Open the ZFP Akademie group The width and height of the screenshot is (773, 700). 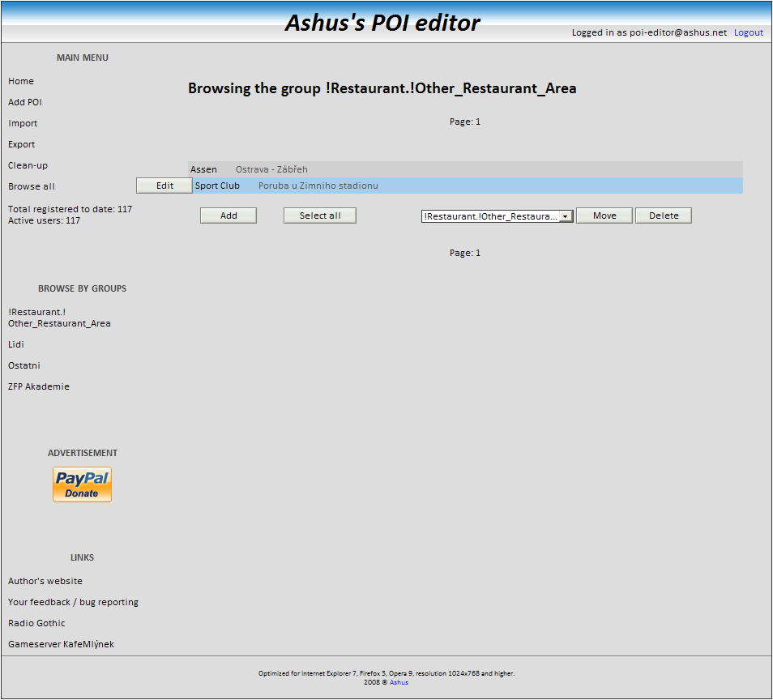click(39, 386)
